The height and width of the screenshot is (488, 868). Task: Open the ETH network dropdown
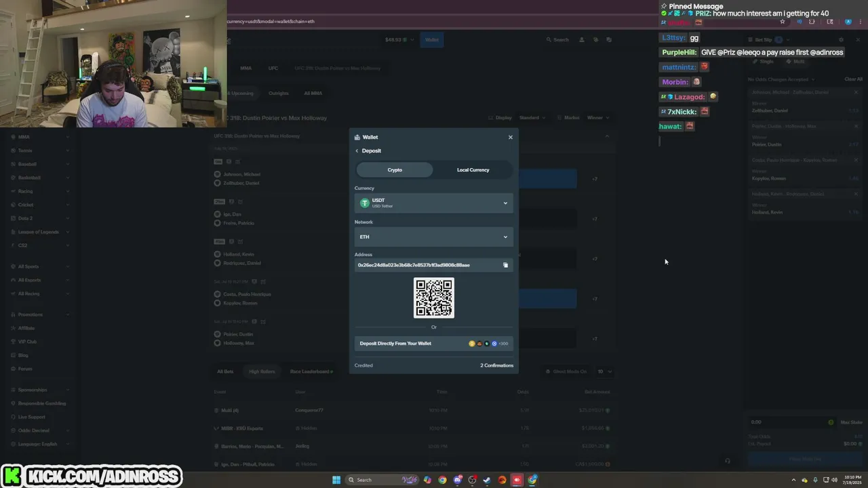pyautogui.click(x=434, y=237)
